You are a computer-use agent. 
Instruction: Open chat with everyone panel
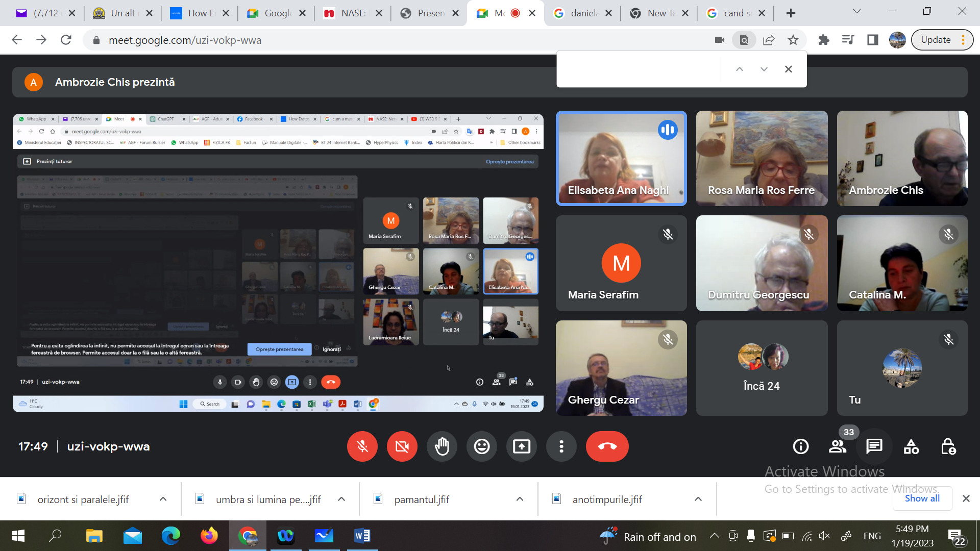874,447
